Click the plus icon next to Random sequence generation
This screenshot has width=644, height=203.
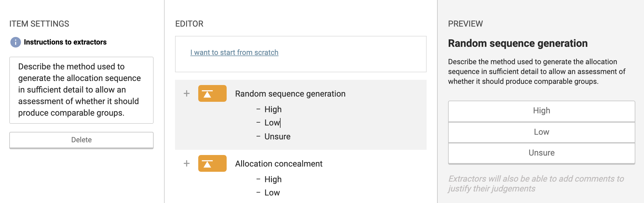187,93
